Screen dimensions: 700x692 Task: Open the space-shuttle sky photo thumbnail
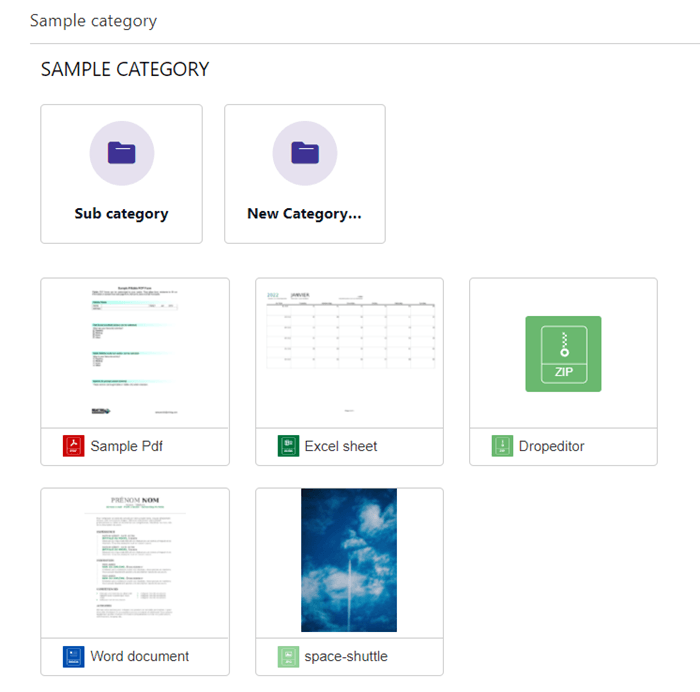[349, 560]
